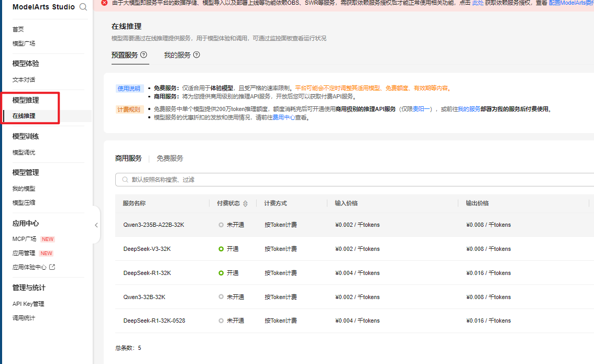Click ¥0.004 input price for DeepSeek-R1-32K row
This screenshot has width=594, height=364.
point(357,273)
